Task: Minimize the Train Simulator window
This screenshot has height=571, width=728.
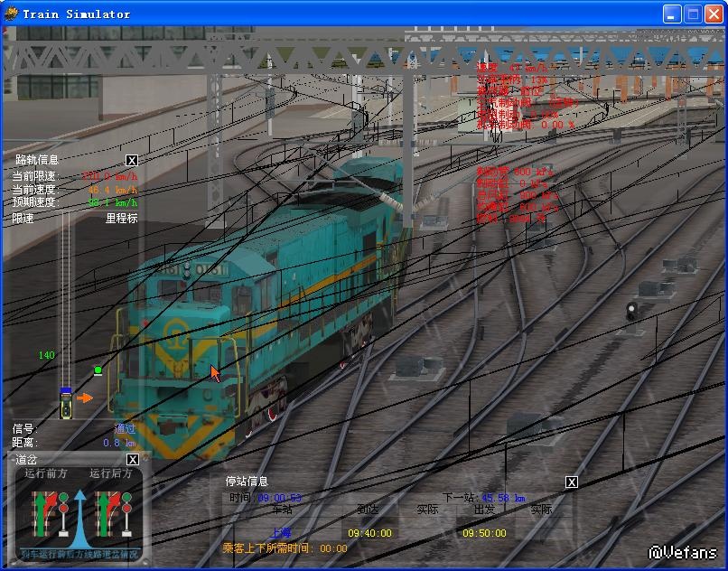Action: pyautogui.click(x=671, y=14)
